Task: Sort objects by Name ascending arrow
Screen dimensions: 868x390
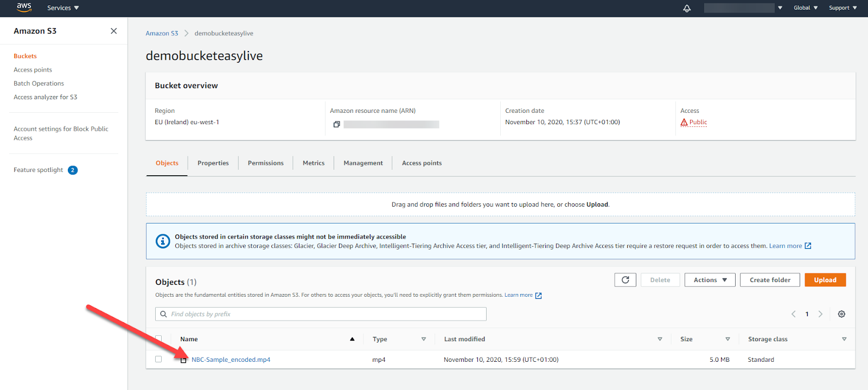Action: [x=352, y=339]
